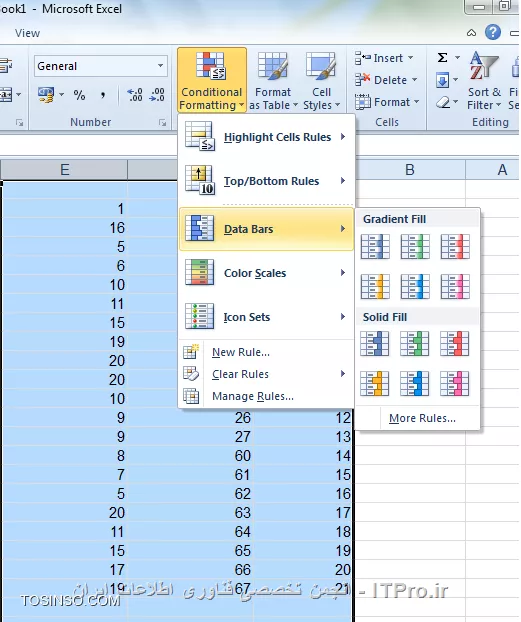
Task: Click Increase Decimal icon
Action: coord(135,95)
